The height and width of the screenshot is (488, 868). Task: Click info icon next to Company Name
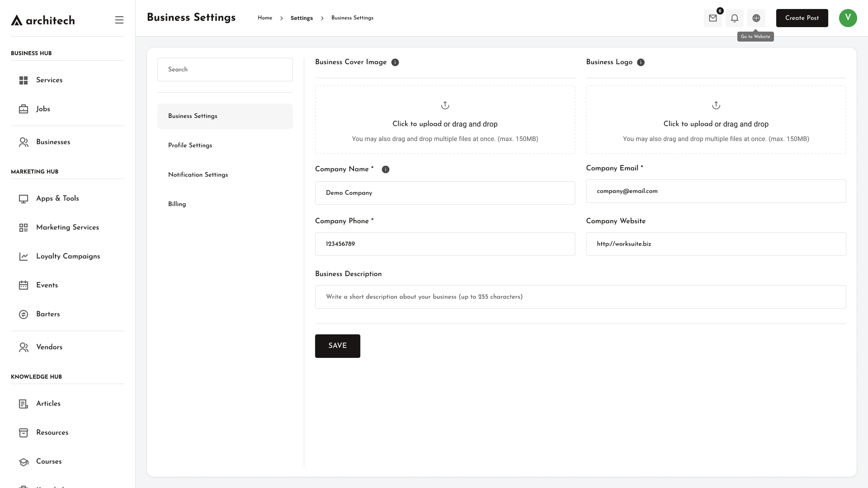click(x=386, y=169)
